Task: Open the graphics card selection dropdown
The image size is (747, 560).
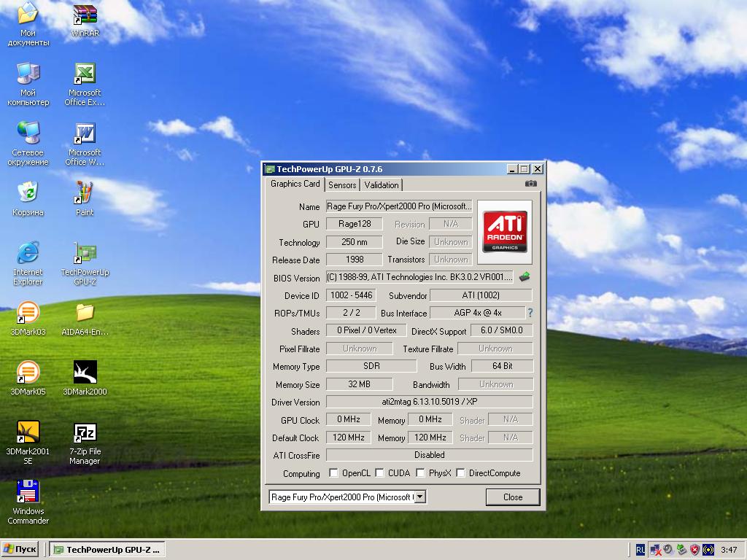Action: 419,497
